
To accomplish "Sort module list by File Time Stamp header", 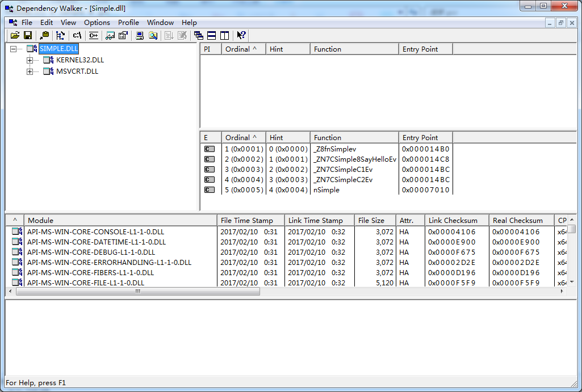I will click(250, 220).
